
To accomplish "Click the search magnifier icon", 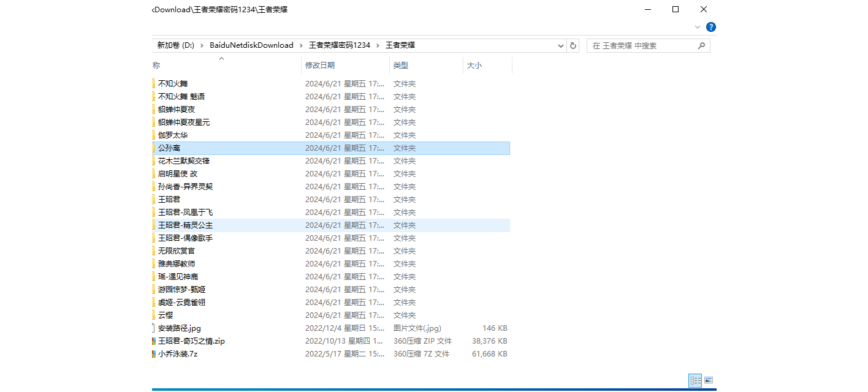I will point(701,45).
